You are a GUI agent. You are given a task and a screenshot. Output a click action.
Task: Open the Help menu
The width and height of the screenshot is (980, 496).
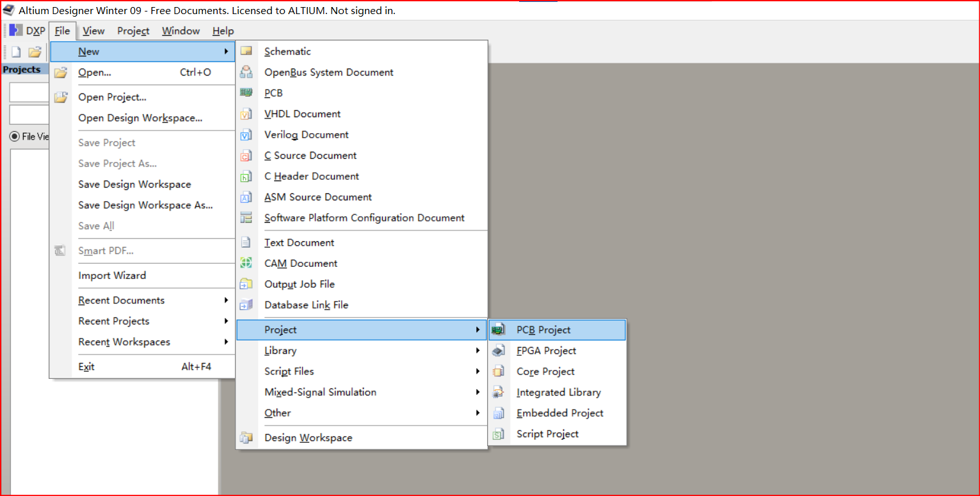point(223,31)
